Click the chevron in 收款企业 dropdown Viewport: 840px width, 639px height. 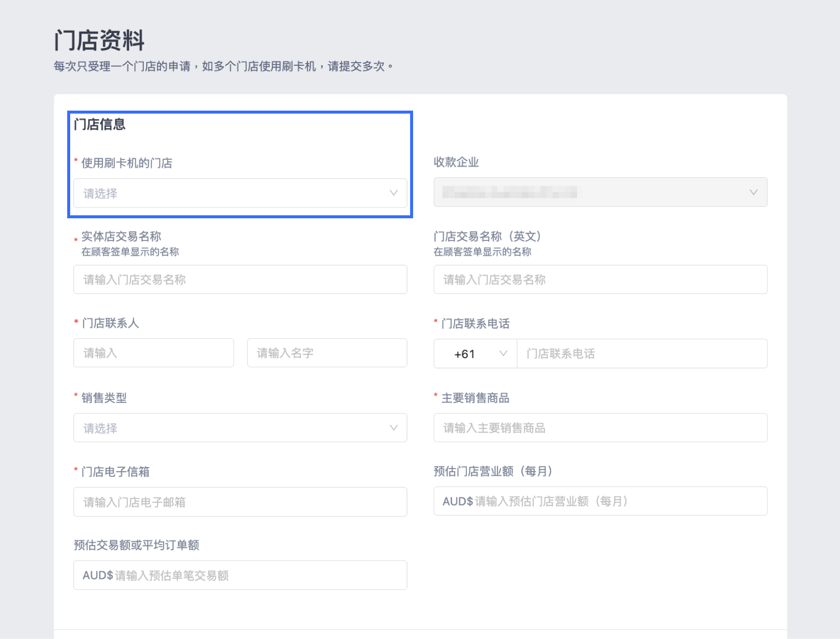pos(753,192)
